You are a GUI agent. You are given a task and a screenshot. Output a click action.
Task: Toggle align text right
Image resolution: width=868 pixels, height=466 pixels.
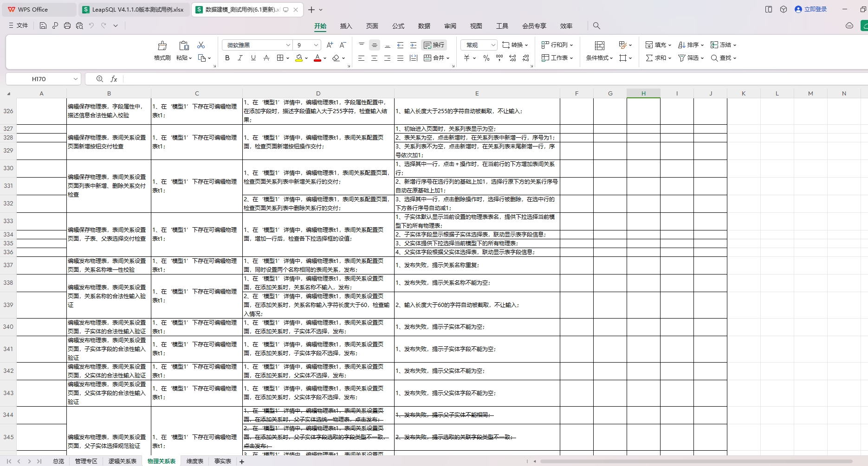(387, 58)
